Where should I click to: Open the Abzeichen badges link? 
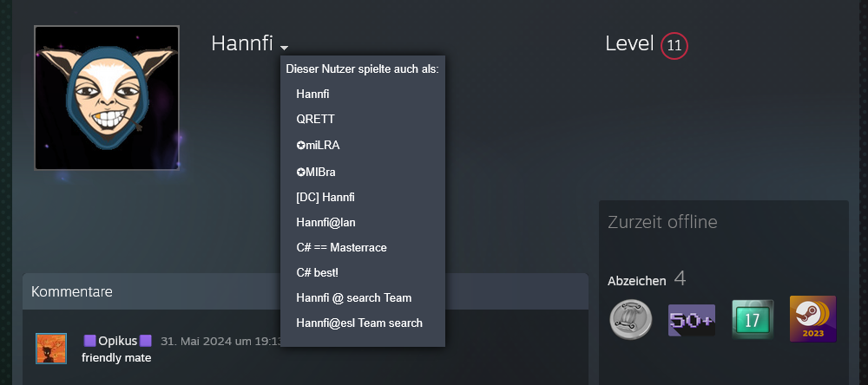(x=637, y=280)
